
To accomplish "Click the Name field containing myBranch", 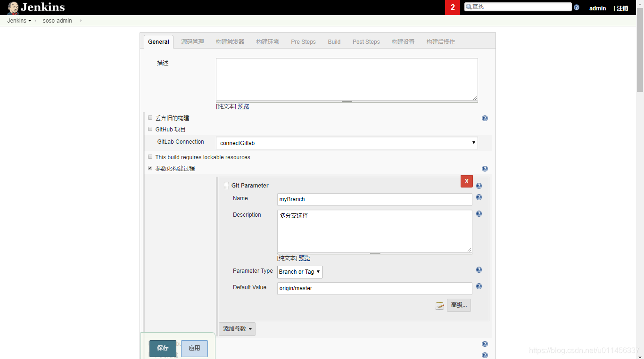I will coord(375,199).
